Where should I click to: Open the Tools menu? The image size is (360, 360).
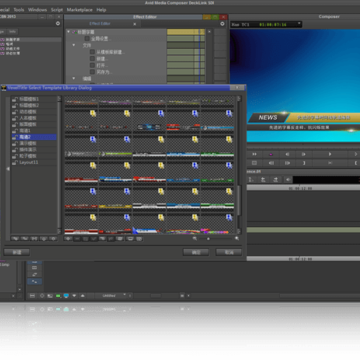19,10
